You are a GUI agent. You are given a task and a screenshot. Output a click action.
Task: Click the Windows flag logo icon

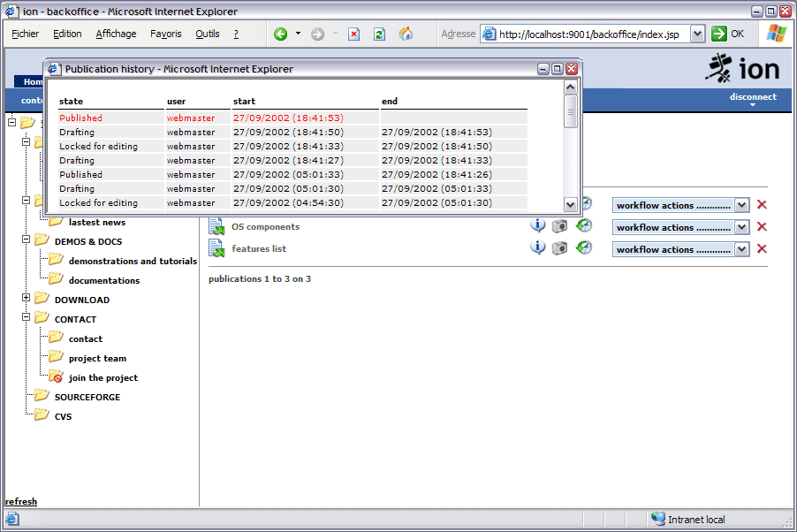776,34
